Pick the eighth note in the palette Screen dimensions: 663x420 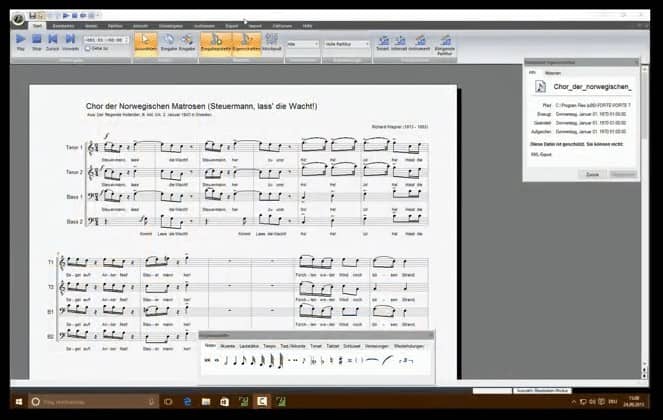pos(244,361)
